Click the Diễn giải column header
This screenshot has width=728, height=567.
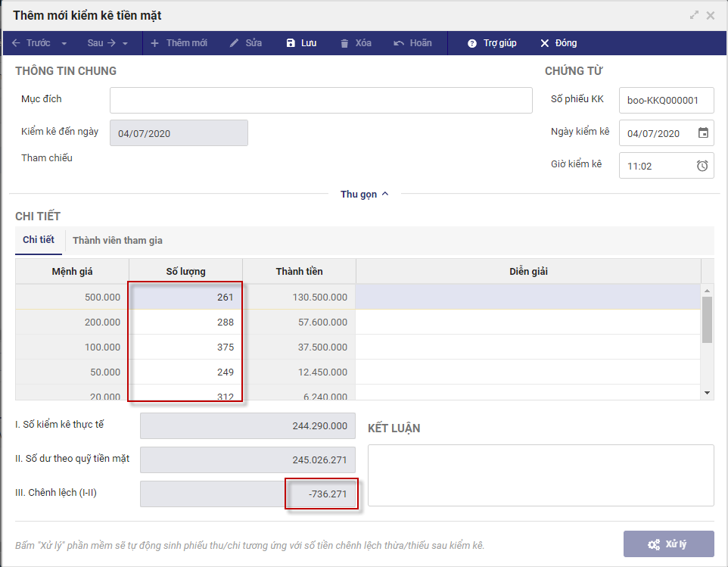528,271
